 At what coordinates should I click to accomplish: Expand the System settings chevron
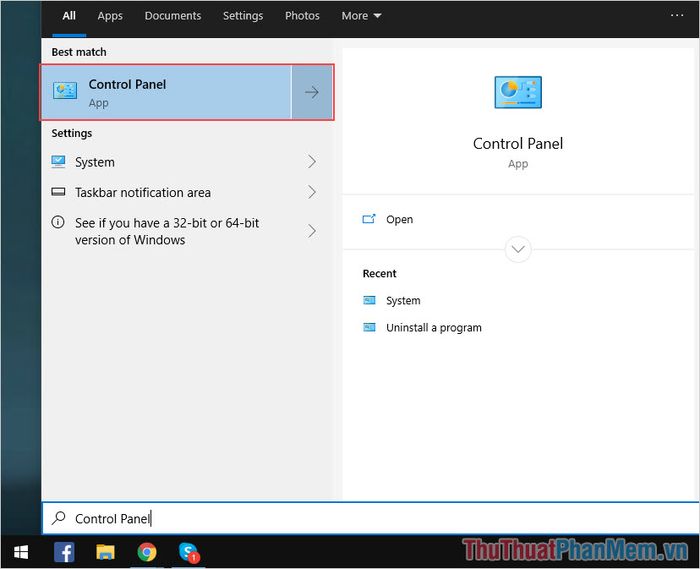point(312,162)
